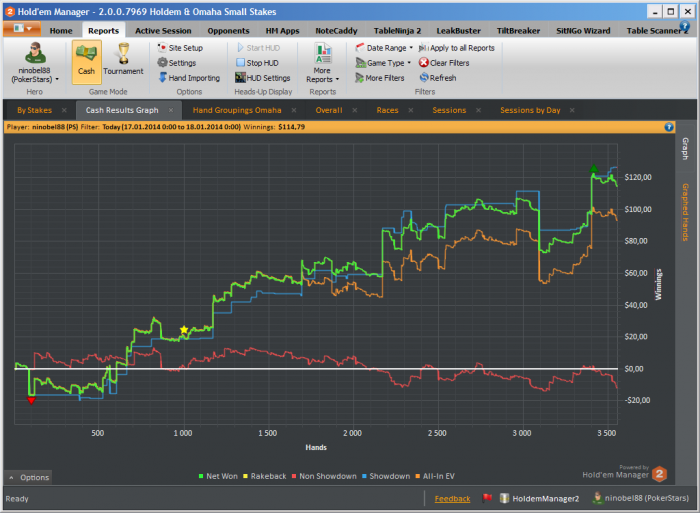Close the Sessions by Day tab
The height and width of the screenshot is (513, 700).
(x=572, y=110)
